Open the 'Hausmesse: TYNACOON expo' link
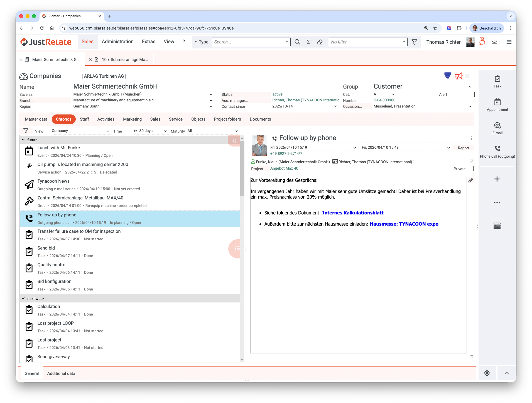 coord(404,224)
